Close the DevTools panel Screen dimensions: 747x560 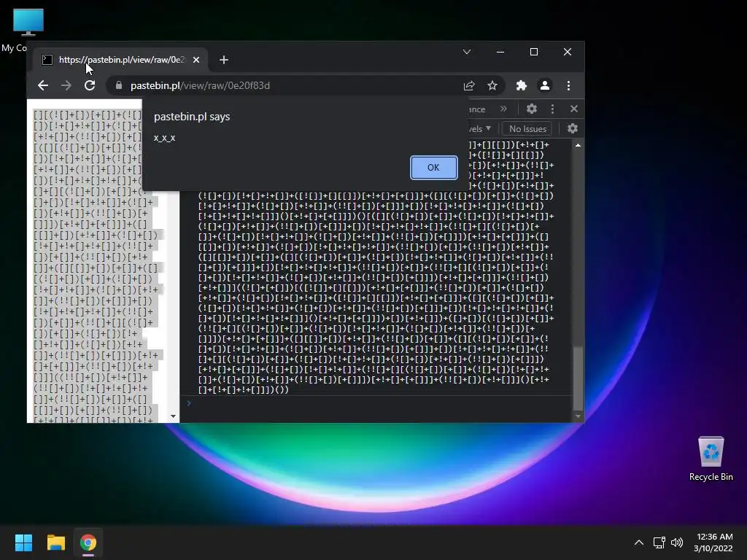point(574,109)
